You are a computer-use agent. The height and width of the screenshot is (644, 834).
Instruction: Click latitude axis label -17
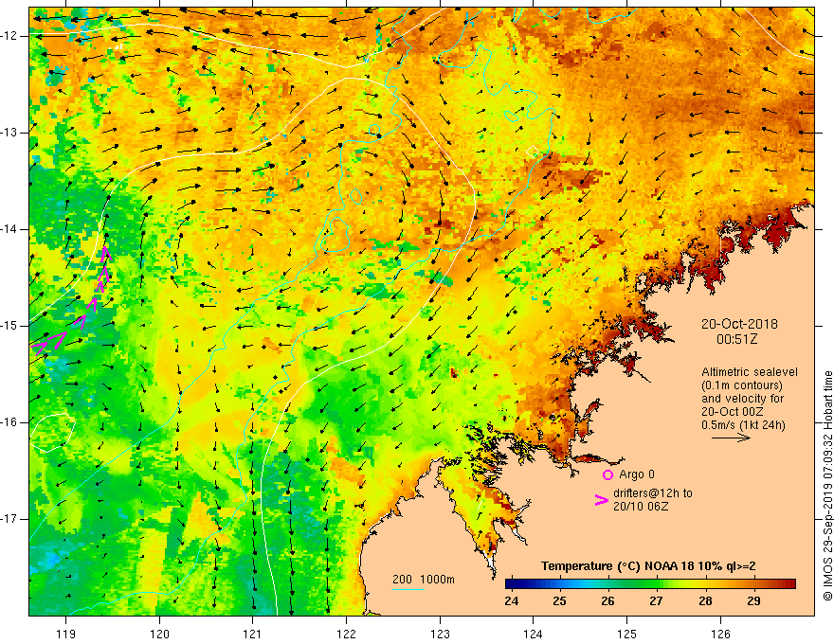tap(9, 519)
